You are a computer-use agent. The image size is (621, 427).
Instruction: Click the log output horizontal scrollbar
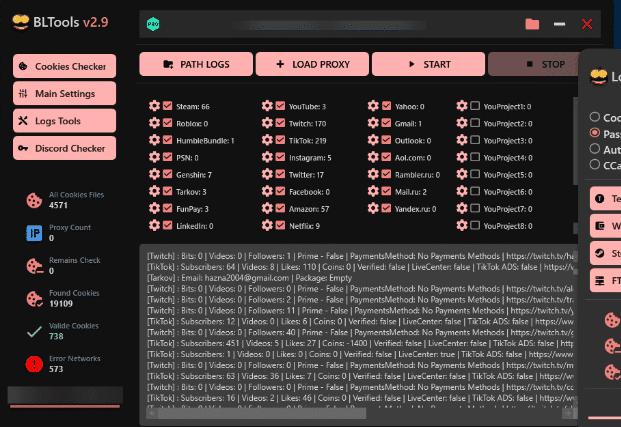(x=262, y=414)
